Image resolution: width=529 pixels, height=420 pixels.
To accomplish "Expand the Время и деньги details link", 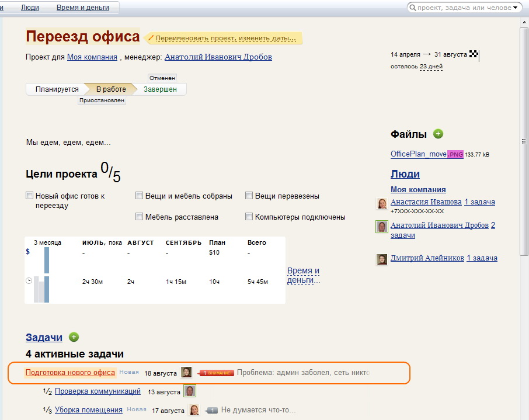I will point(303,275).
